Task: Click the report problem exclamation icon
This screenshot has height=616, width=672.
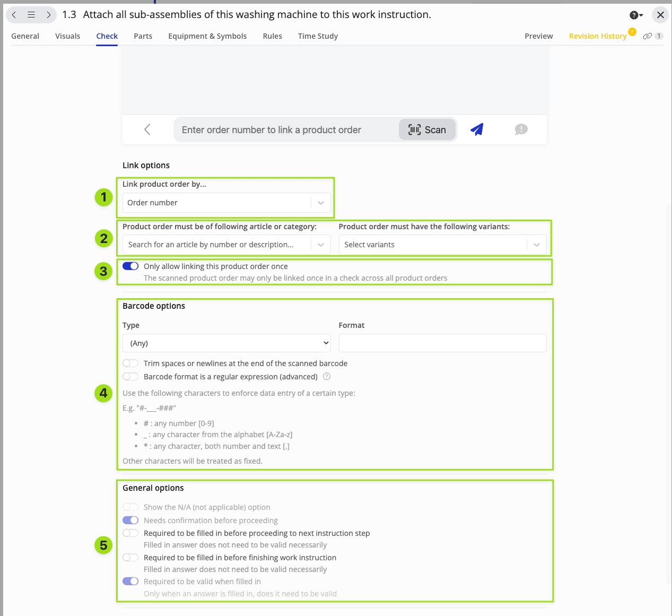Action: (x=520, y=129)
